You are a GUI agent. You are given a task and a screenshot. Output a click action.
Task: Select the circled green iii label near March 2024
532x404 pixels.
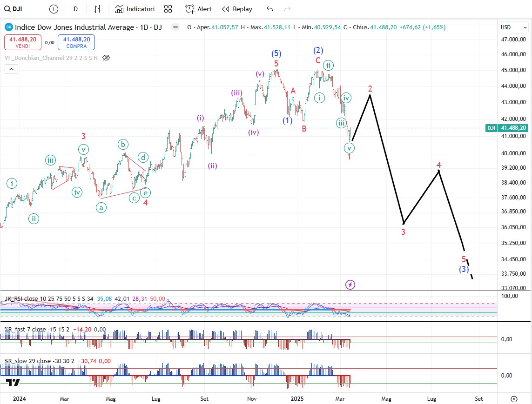pos(51,160)
